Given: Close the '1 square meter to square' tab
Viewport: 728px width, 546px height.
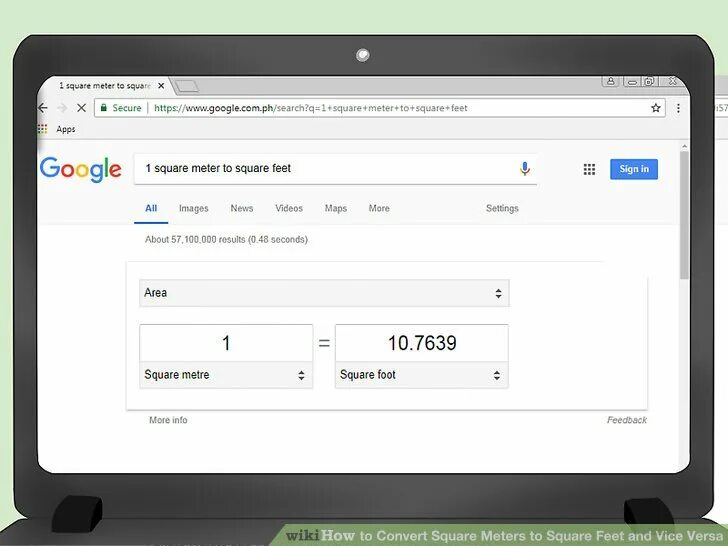Looking at the screenshot, I should (x=161, y=86).
